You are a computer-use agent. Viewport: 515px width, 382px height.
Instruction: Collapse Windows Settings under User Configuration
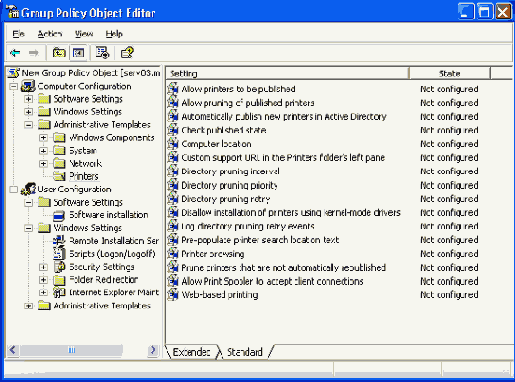[29, 228]
